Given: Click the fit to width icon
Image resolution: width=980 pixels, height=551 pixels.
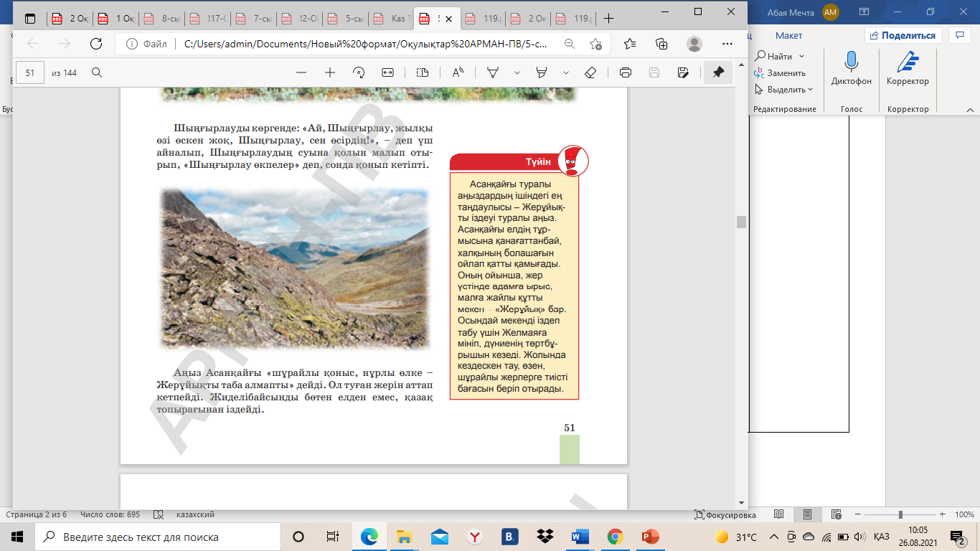Looking at the screenshot, I should 388,72.
